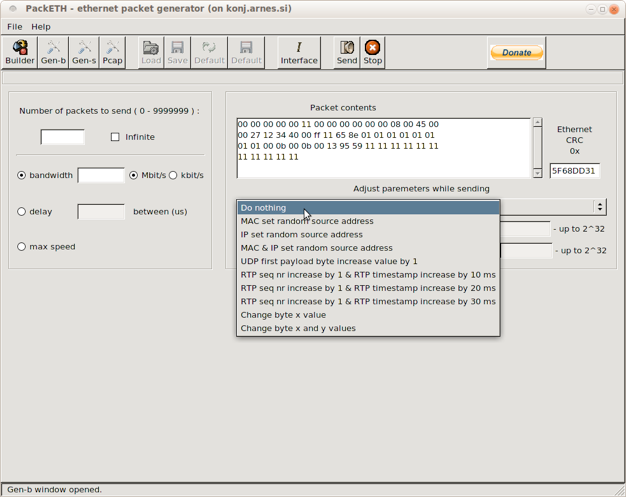The width and height of the screenshot is (626, 497).
Task: Open the Gen-s generator tool
Action: [x=84, y=53]
